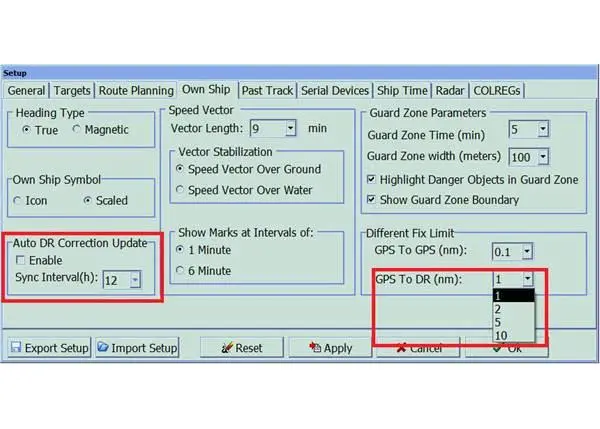Click the Import Setup button
This screenshot has height=429, width=600.
tap(137, 347)
